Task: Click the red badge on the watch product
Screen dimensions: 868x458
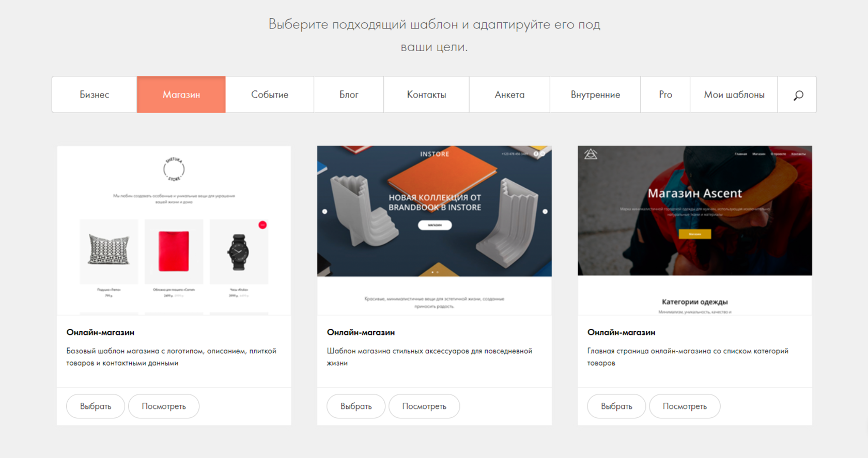Action: tap(262, 225)
